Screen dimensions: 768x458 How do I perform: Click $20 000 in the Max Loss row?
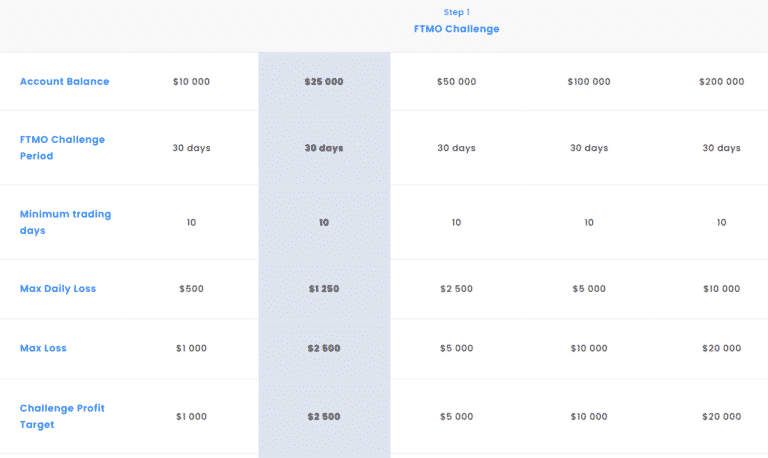tap(721, 348)
